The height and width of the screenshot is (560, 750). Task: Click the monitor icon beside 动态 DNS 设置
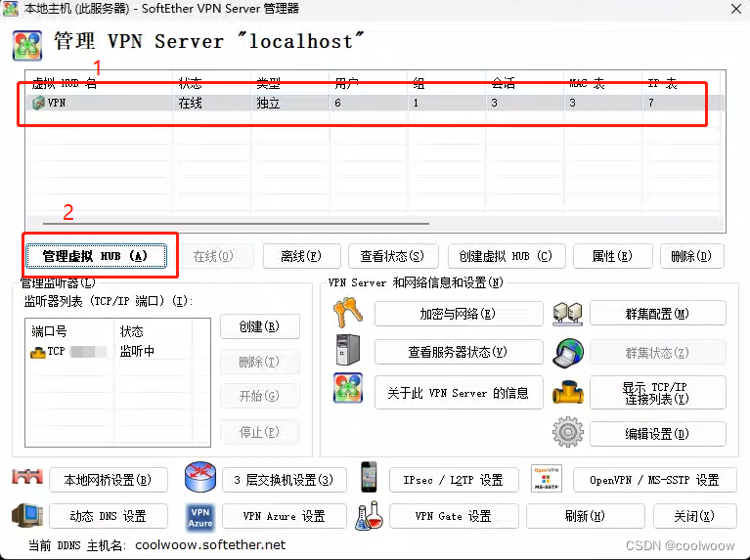point(27,515)
